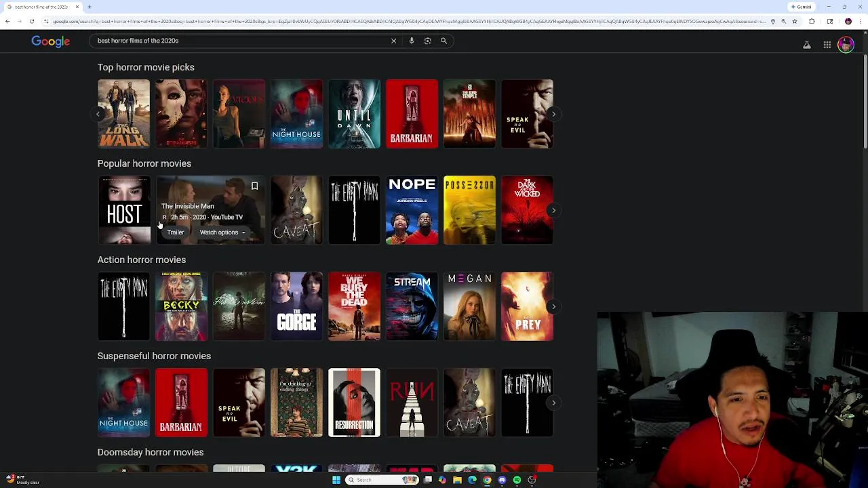
Task: Open the Windows Start menu
Action: (x=336, y=480)
